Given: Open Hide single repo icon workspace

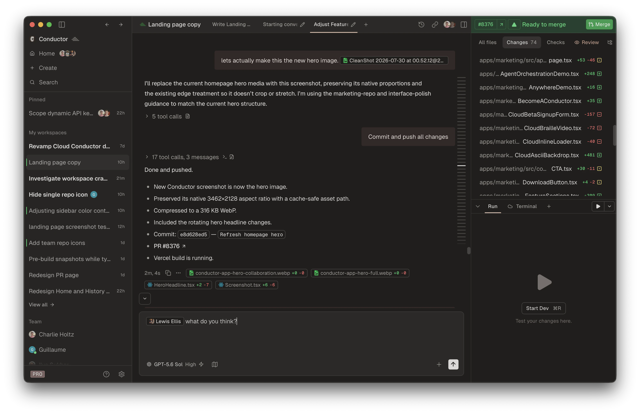Looking at the screenshot, I should click(x=77, y=195).
